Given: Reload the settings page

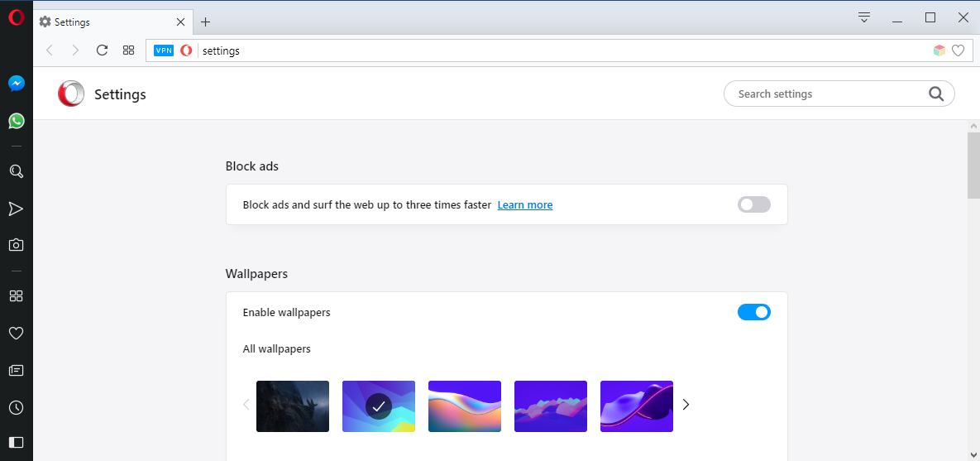Looking at the screenshot, I should [x=102, y=50].
